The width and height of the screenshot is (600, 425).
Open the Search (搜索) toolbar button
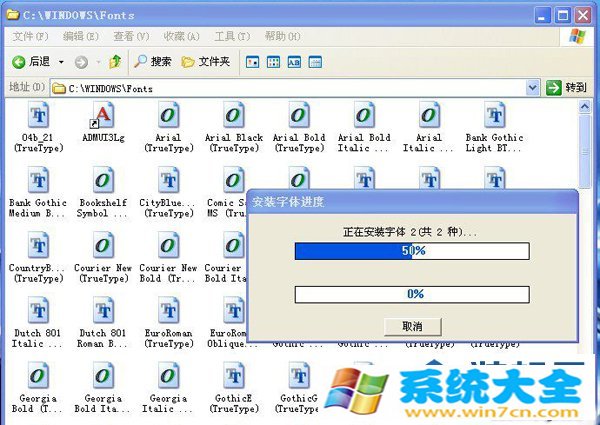click(x=153, y=61)
